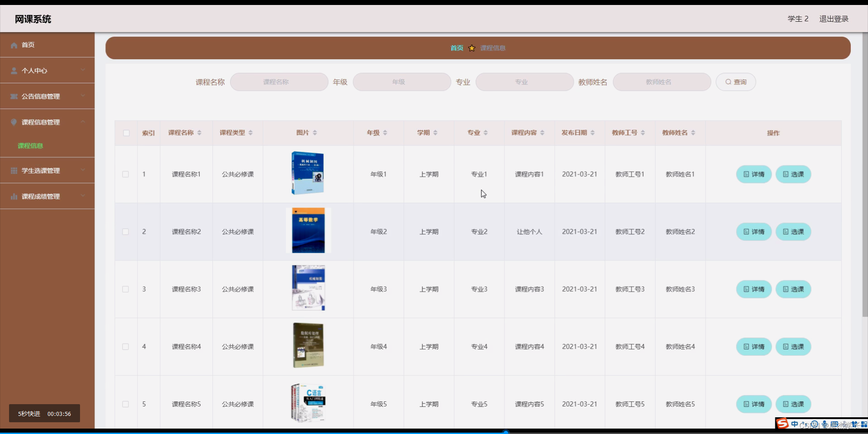Image resolution: width=868 pixels, height=434 pixels.
Task: Collapse the 课程信息管理 menu chevron
Action: click(x=83, y=122)
